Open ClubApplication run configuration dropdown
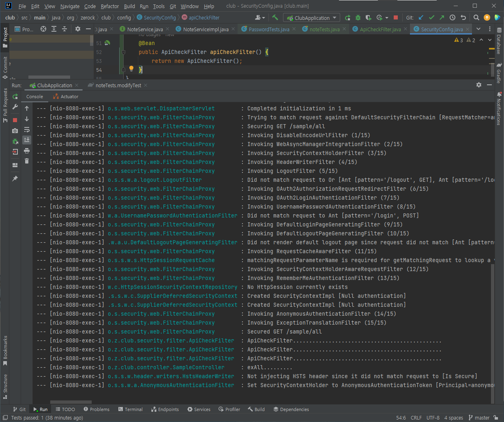Viewport: 504px width, 422px height. point(312,18)
